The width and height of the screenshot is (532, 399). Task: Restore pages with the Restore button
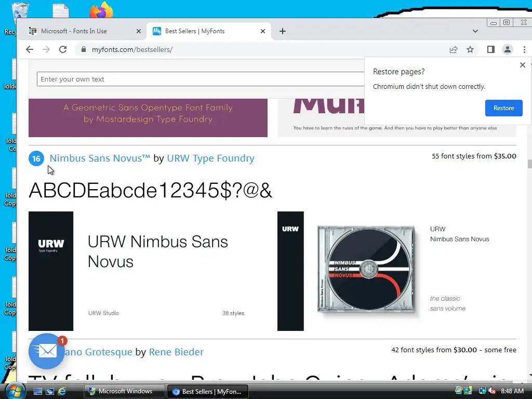tap(503, 108)
